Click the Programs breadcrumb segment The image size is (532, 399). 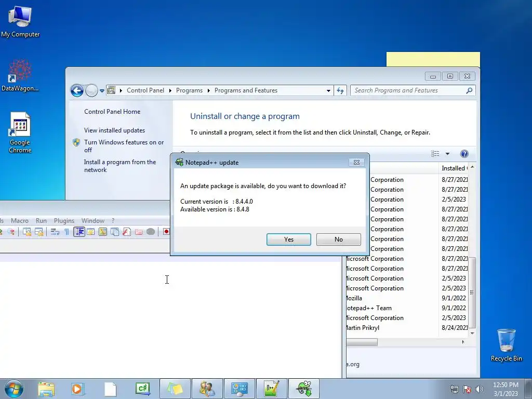pyautogui.click(x=189, y=90)
